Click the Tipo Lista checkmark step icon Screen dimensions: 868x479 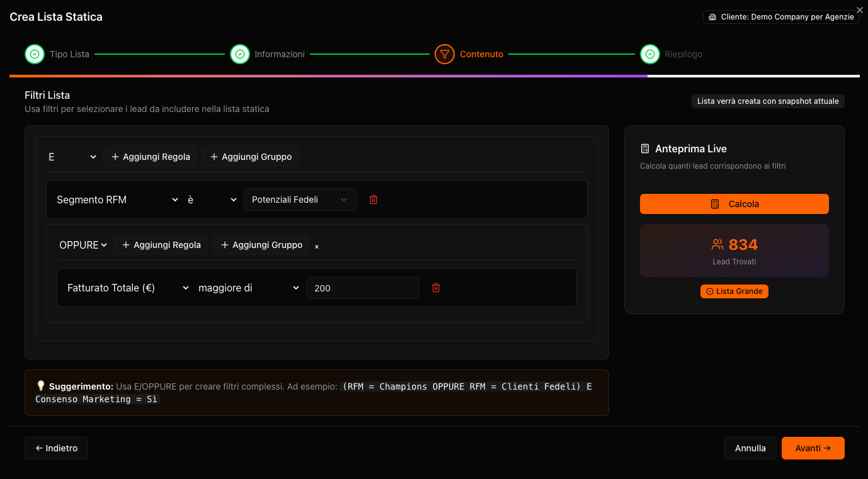[x=35, y=54]
